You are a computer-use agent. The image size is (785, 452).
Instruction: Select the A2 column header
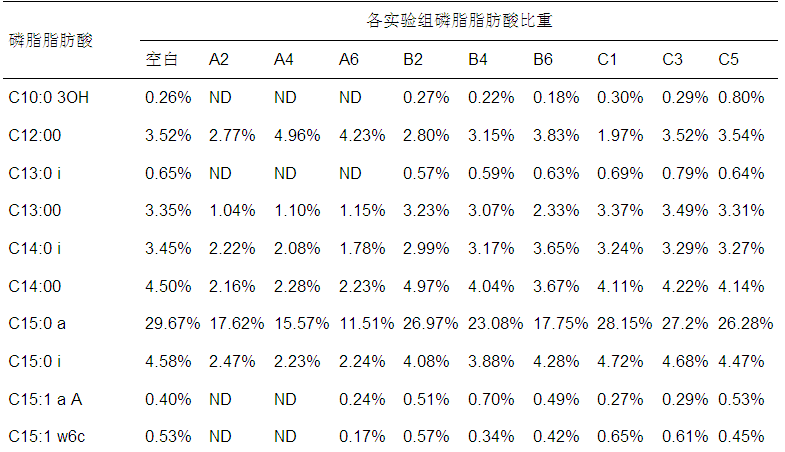219,60
